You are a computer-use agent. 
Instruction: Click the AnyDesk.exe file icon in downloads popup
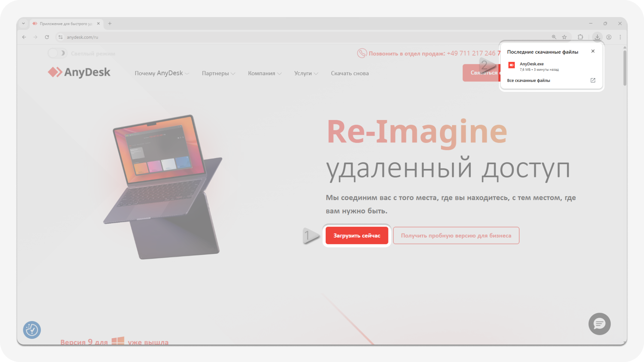click(512, 65)
